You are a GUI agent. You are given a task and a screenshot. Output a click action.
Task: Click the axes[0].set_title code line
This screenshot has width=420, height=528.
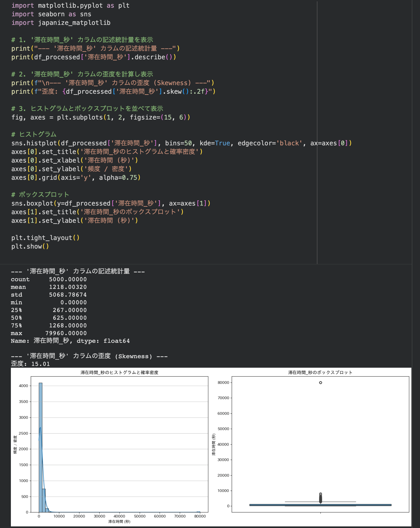[x=107, y=152]
